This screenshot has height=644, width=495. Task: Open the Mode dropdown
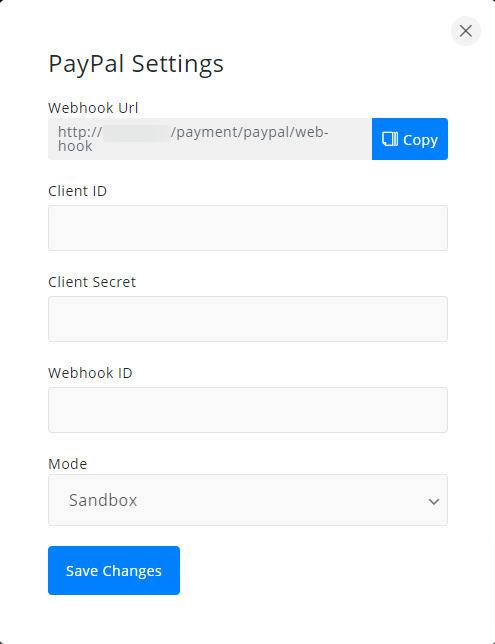click(x=248, y=500)
